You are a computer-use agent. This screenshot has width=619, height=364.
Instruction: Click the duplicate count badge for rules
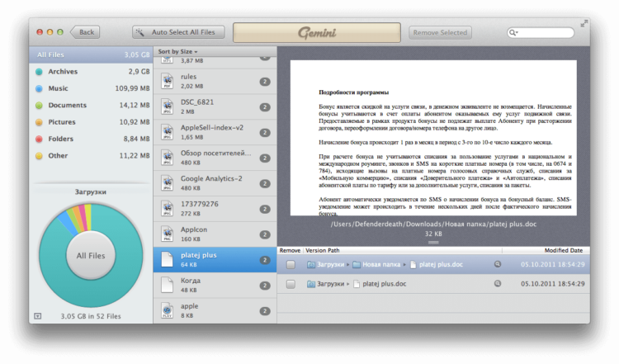click(265, 82)
